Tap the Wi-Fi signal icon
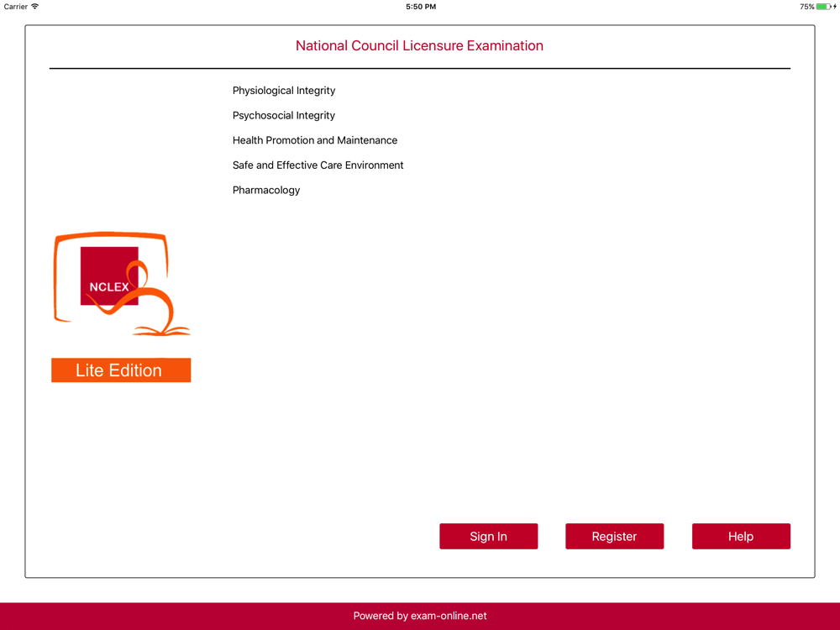This screenshot has height=630, width=840. [x=34, y=7]
